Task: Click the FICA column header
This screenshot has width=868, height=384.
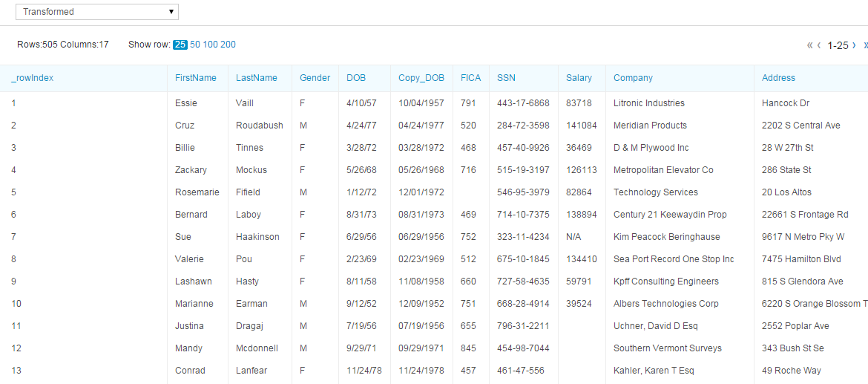Action: [x=470, y=78]
